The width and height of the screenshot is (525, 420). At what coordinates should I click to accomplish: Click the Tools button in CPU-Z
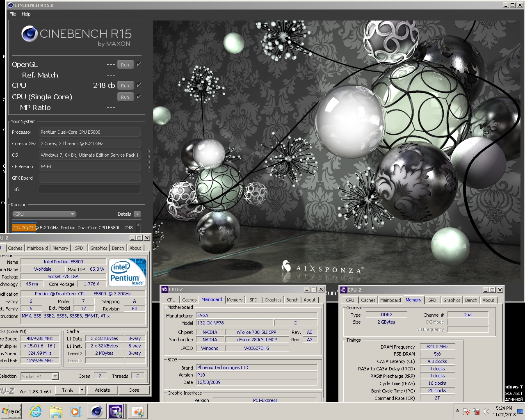point(68,390)
